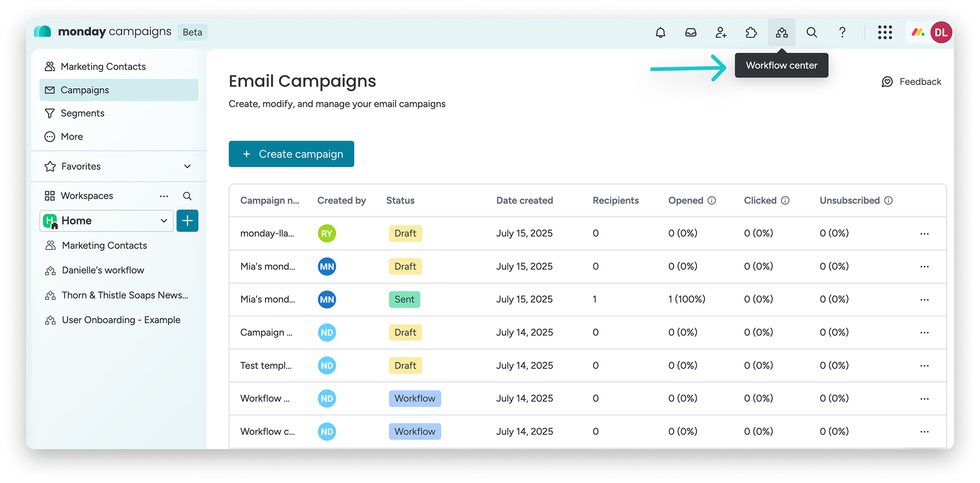The height and width of the screenshot is (483, 980).
Task: Select Campaigns in the sidebar
Action: [119, 90]
